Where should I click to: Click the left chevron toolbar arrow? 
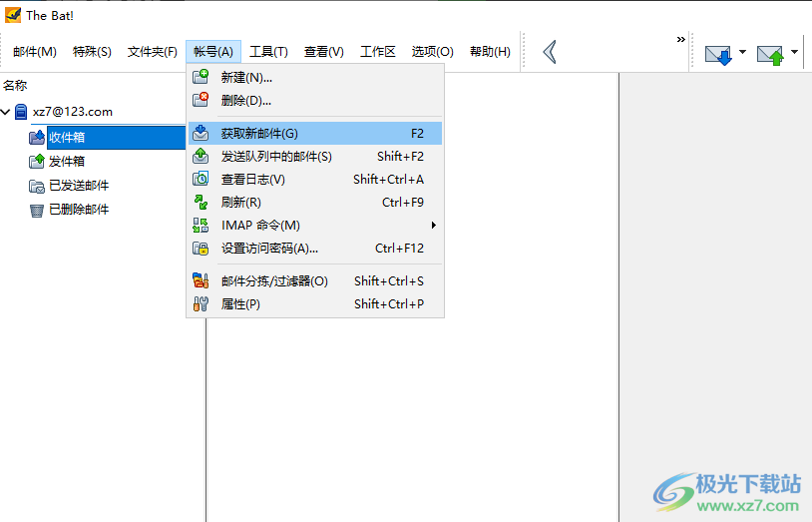[550, 52]
